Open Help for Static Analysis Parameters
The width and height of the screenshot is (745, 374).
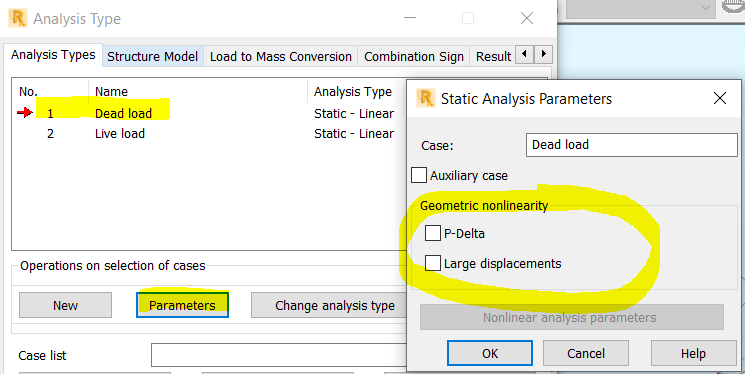point(693,353)
